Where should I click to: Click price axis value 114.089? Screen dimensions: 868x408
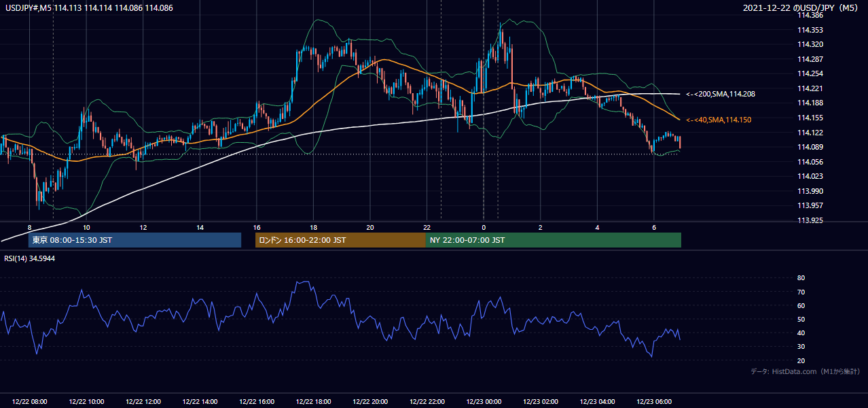810,147
